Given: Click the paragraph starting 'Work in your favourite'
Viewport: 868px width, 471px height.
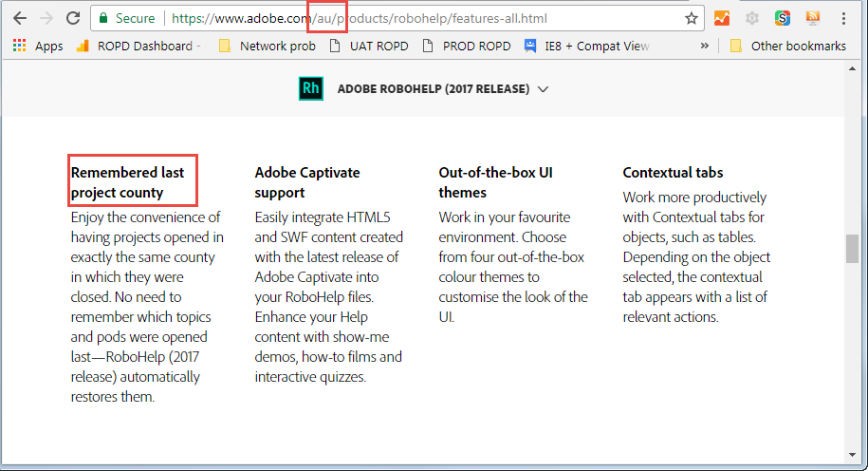Looking at the screenshot, I should click(513, 267).
